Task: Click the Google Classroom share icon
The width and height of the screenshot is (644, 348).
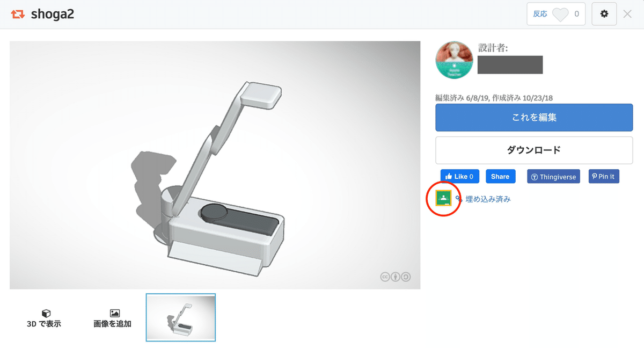Action: tap(443, 198)
